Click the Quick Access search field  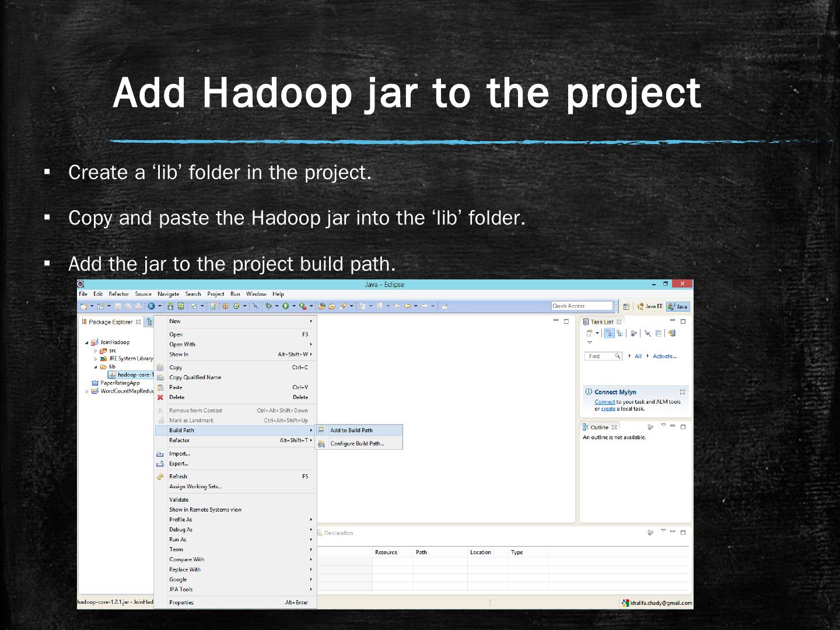click(582, 306)
